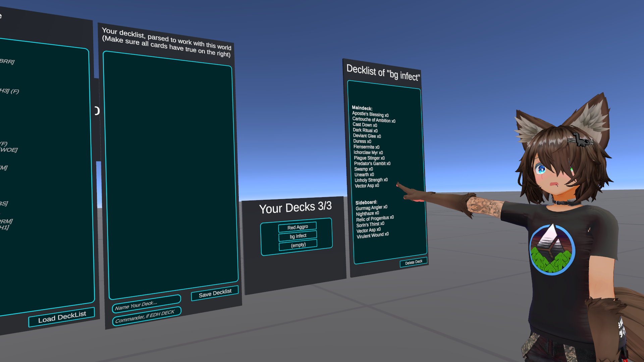Screen dimensions: 644x362
Task: Click the Plague Stinger x0 entry
Action: [369, 158]
